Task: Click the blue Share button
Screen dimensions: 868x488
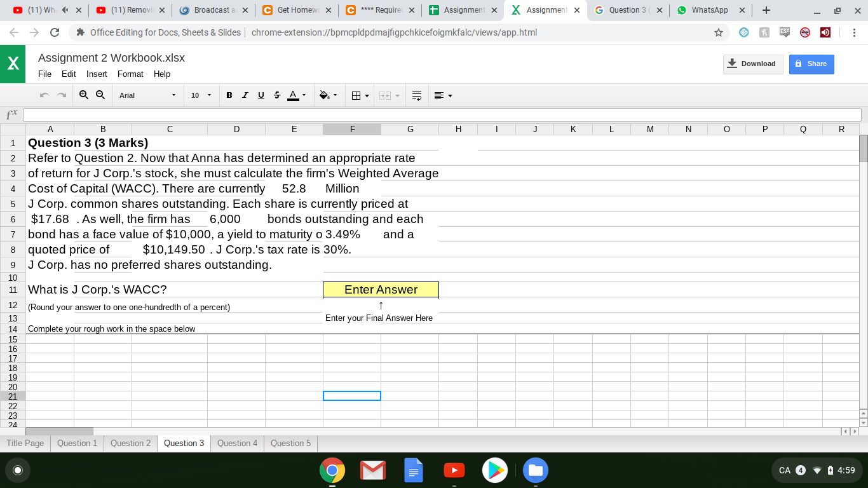Action: 811,64
